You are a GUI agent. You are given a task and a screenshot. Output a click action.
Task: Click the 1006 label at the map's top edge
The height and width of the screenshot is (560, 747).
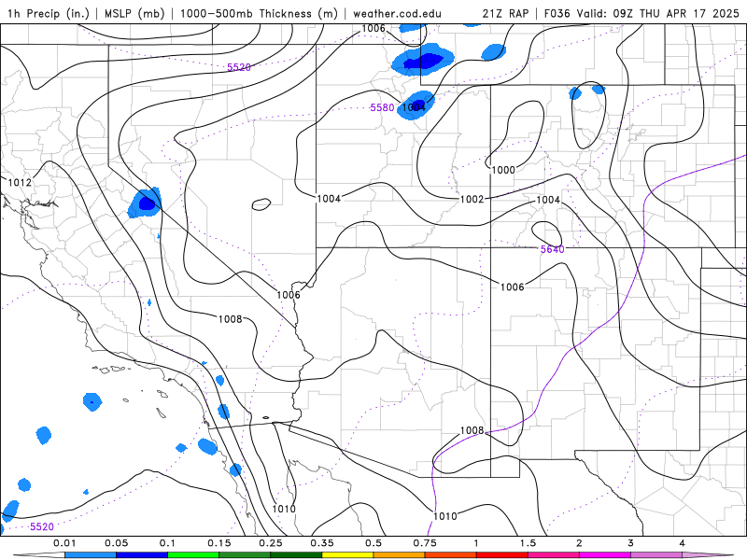click(x=373, y=29)
